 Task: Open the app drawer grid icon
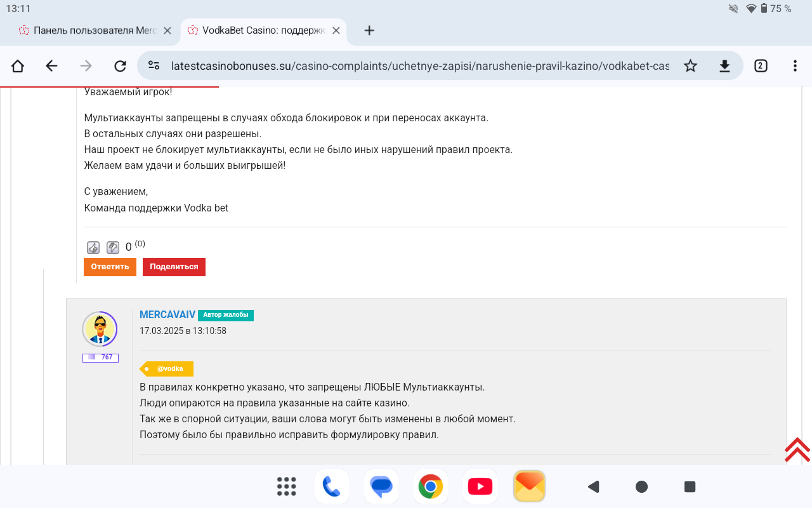point(287,486)
